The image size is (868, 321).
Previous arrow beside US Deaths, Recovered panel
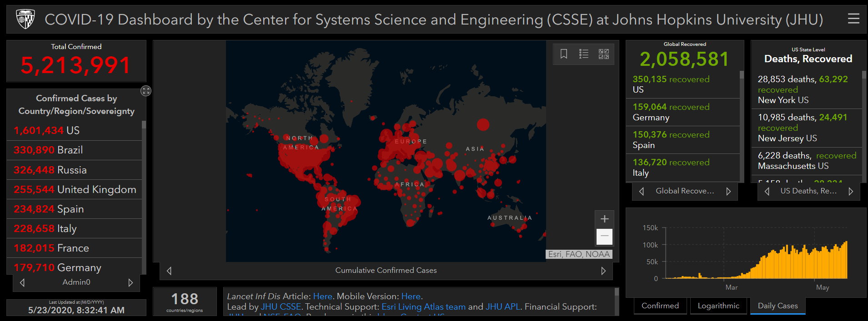[767, 191]
